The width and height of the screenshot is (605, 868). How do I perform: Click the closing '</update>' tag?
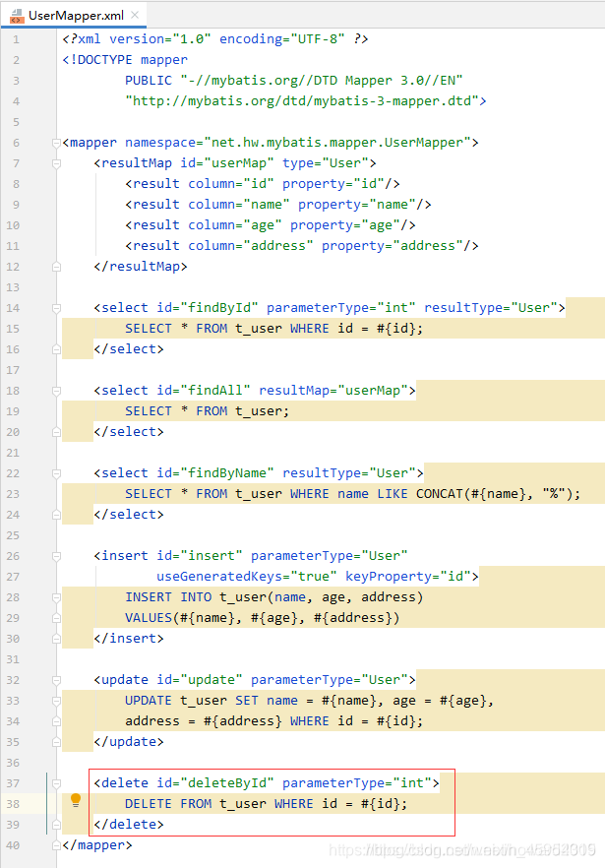pos(129,742)
